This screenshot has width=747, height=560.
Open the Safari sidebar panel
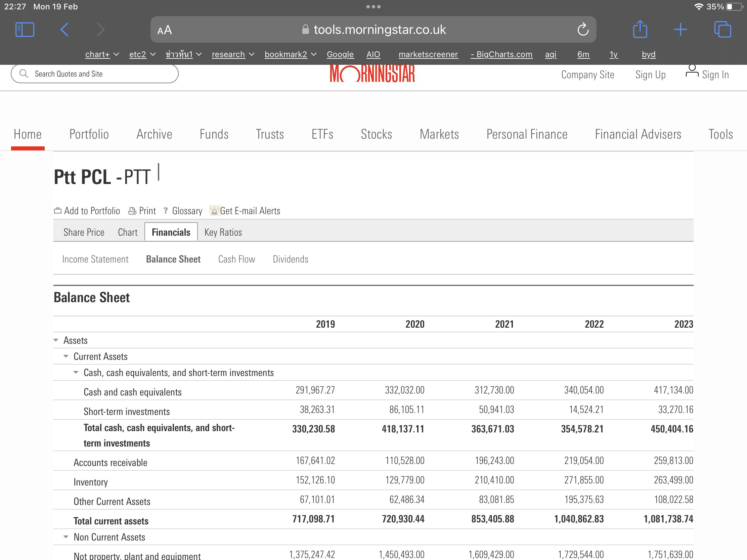click(x=25, y=30)
